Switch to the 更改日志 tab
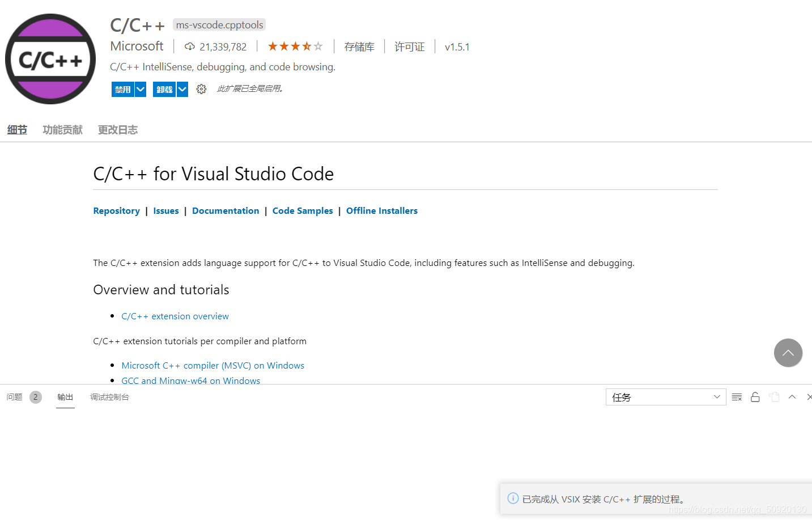The height and width of the screenshot is (520, 812). point(118,130)
